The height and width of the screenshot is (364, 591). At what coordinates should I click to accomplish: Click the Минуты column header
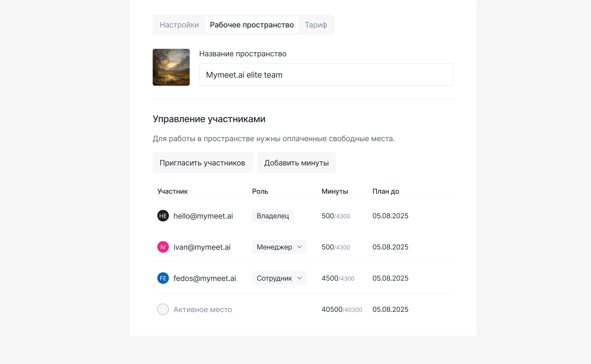click(x=335, y=191)
